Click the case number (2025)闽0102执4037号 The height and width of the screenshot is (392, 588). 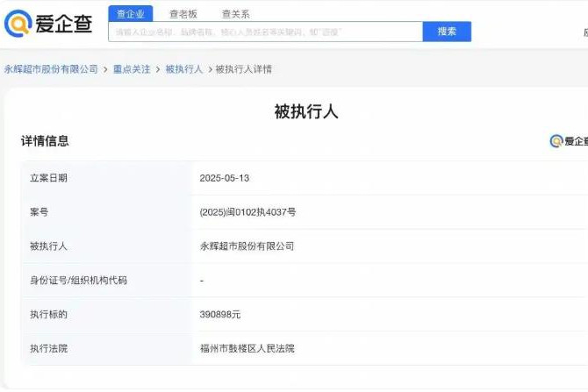tap(247, 212)
